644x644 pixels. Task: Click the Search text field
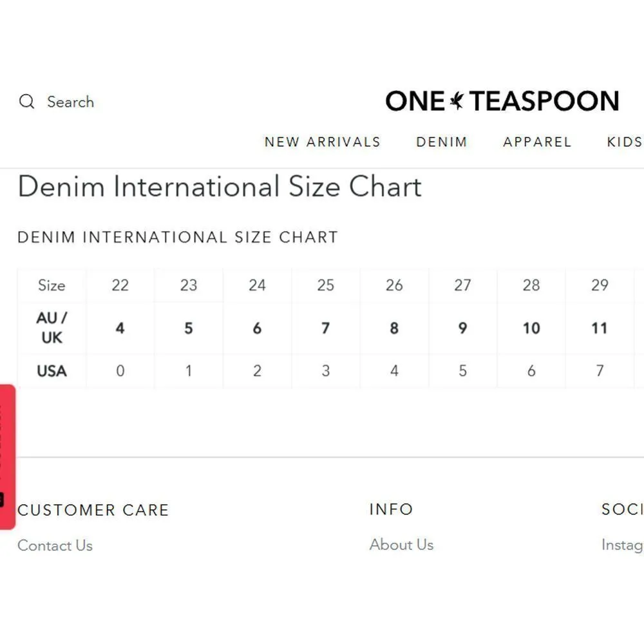click(70, 102)
